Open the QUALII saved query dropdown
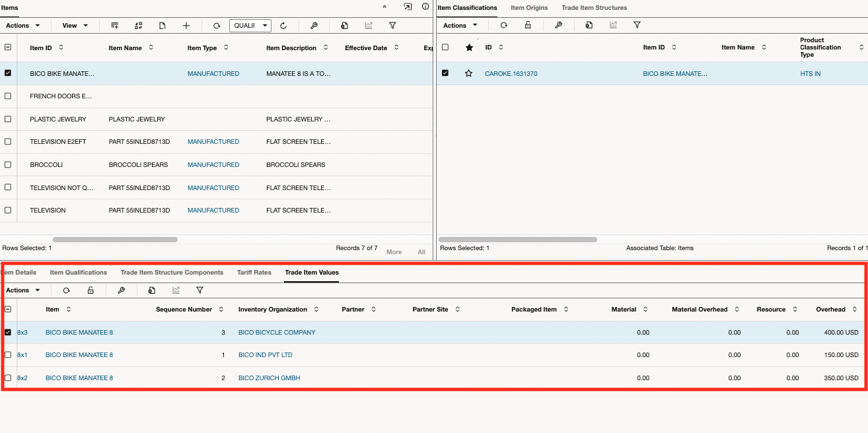The height and width of the screenshot is (433, 868). (x=250, y=25)
